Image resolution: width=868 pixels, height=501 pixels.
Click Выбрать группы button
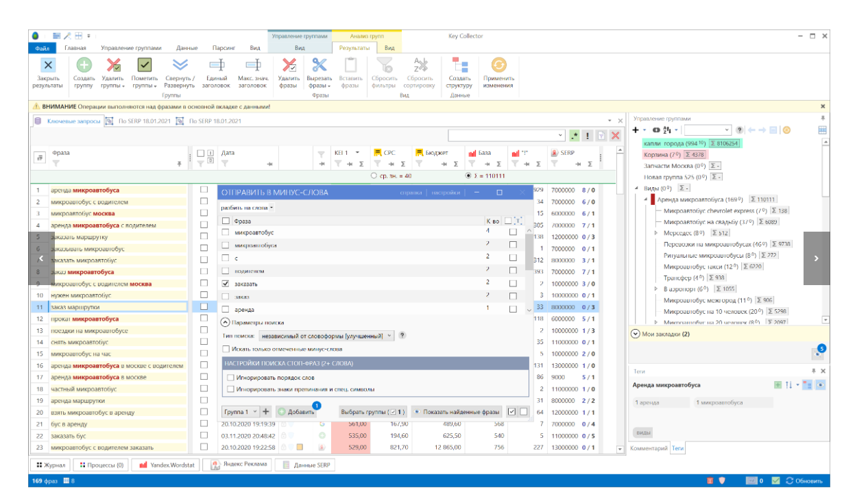[x=374, y=412]
